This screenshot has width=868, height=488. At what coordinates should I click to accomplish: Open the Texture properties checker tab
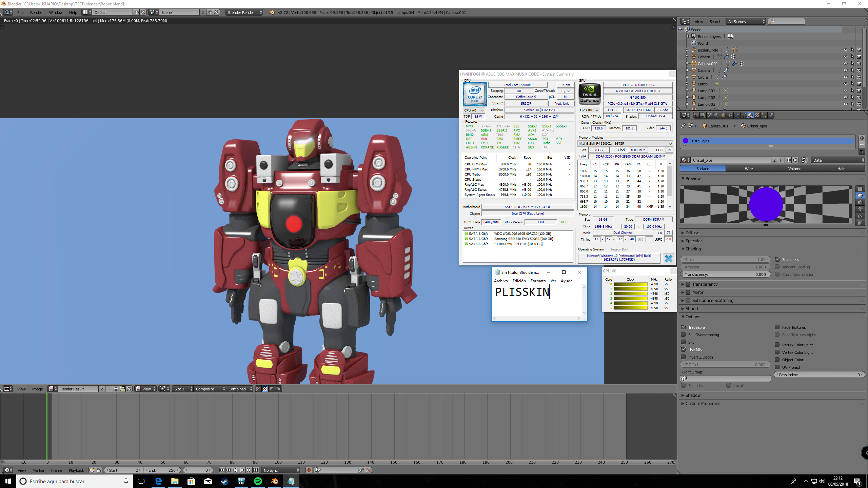tap(757, 115)
